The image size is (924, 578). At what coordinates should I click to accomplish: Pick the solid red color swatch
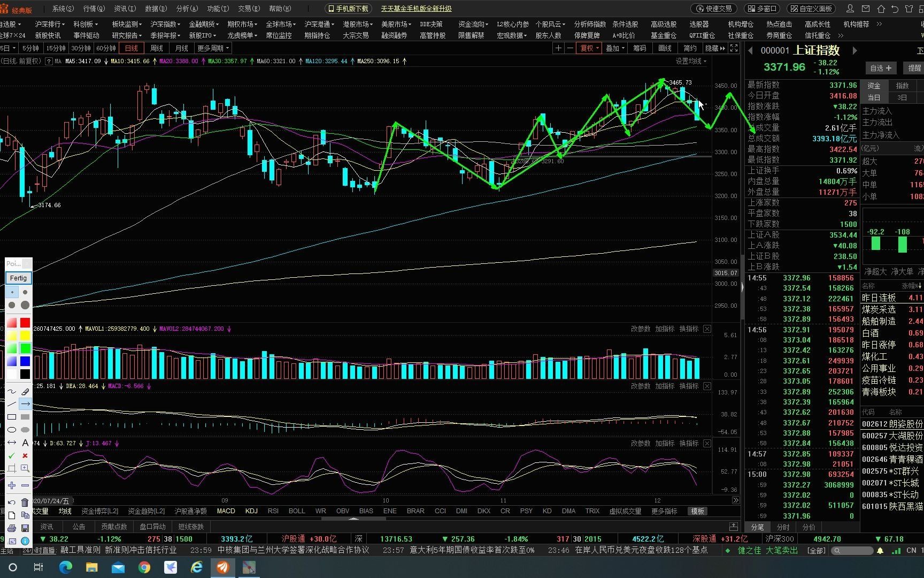[x=25, y=323]
